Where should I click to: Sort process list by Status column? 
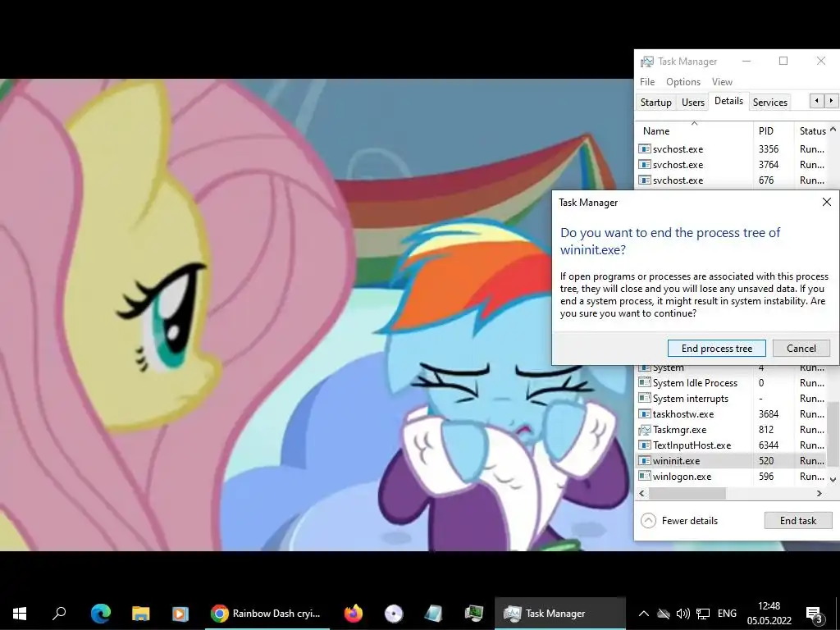[x=812, y=130]
